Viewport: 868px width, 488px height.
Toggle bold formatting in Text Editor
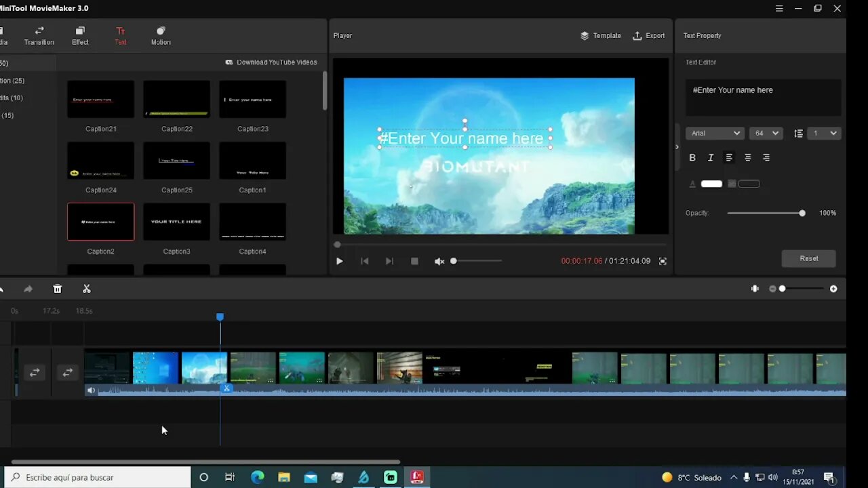(692, 157)
